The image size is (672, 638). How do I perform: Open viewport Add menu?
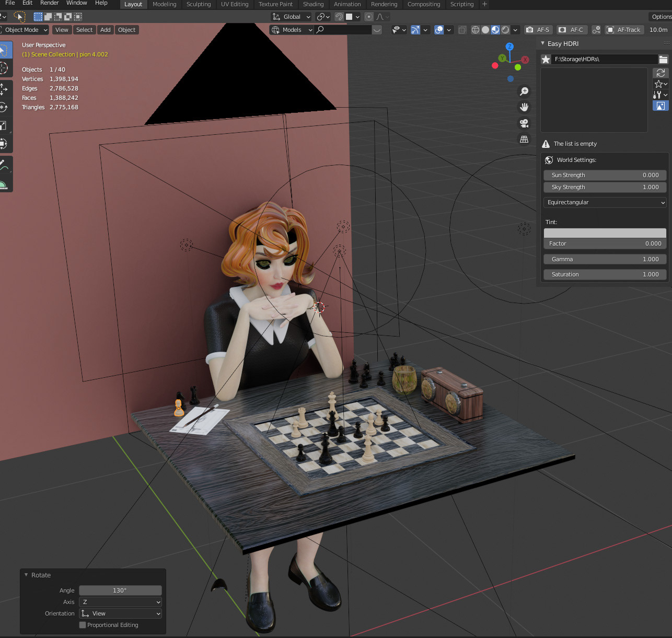click(x=106, y=30)
